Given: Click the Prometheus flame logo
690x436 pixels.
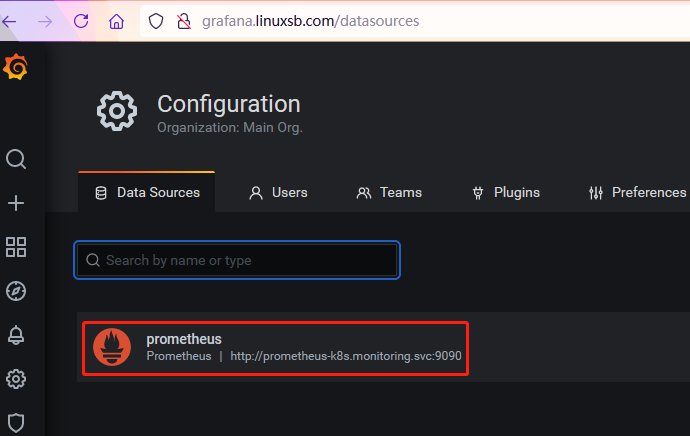Looking at the screenshot, I should coord(112,347).
